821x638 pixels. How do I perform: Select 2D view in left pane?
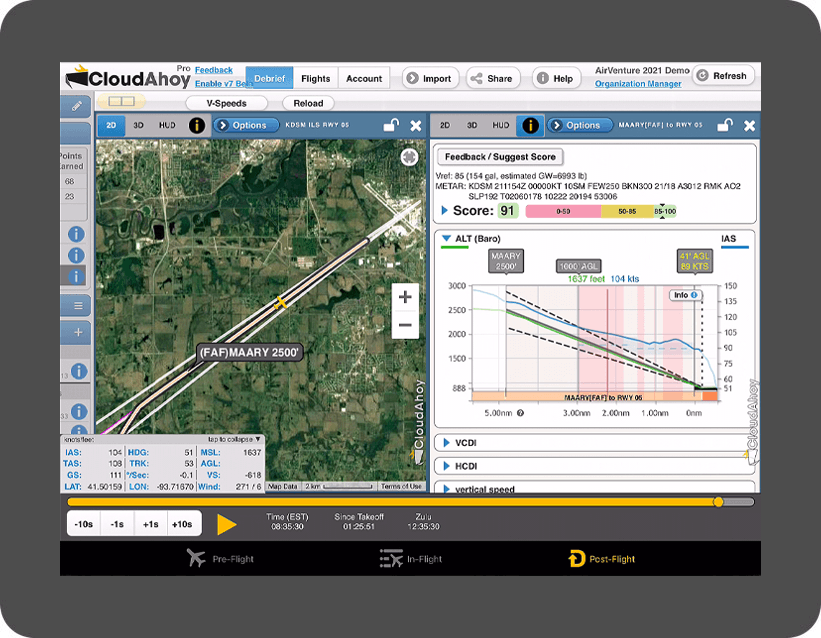tap(111, 125)
